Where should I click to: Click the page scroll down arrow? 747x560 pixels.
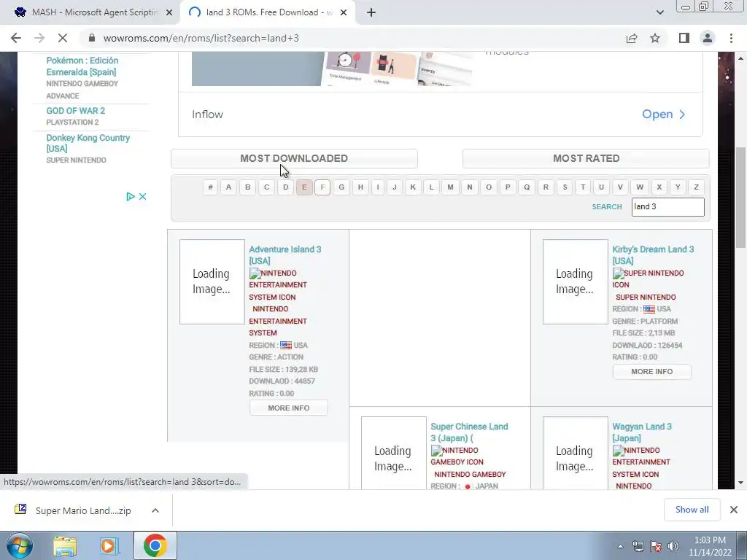click(741, 483)
